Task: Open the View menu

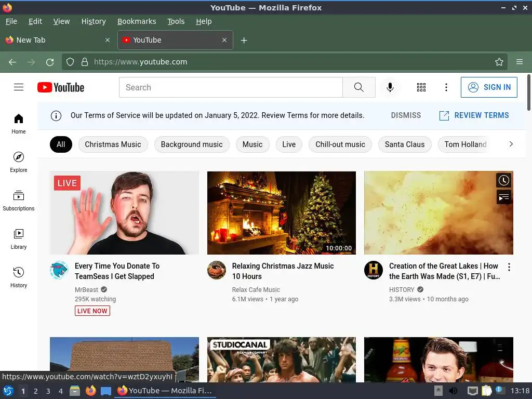Action: (61, 21)
